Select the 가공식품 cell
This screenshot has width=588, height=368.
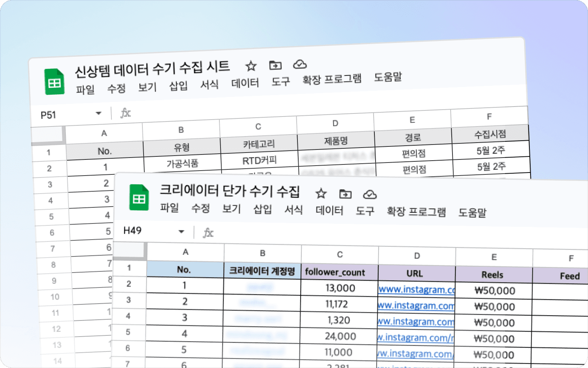click(183, 164)
